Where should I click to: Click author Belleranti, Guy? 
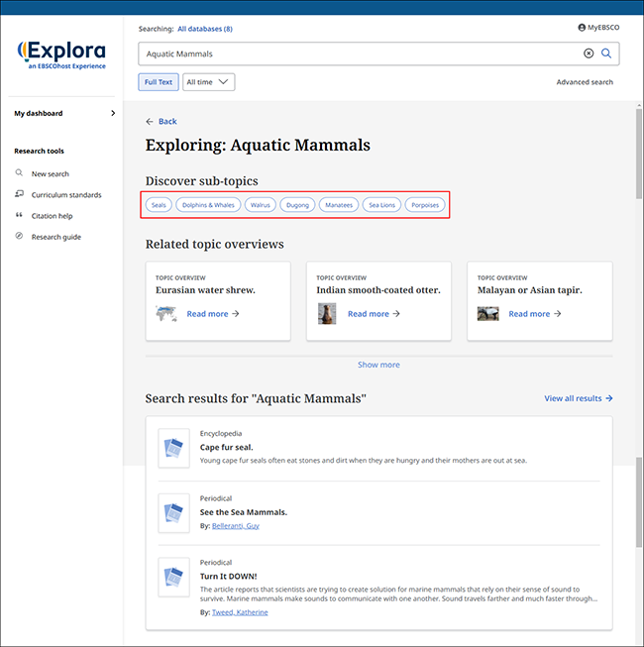[236, 526]
